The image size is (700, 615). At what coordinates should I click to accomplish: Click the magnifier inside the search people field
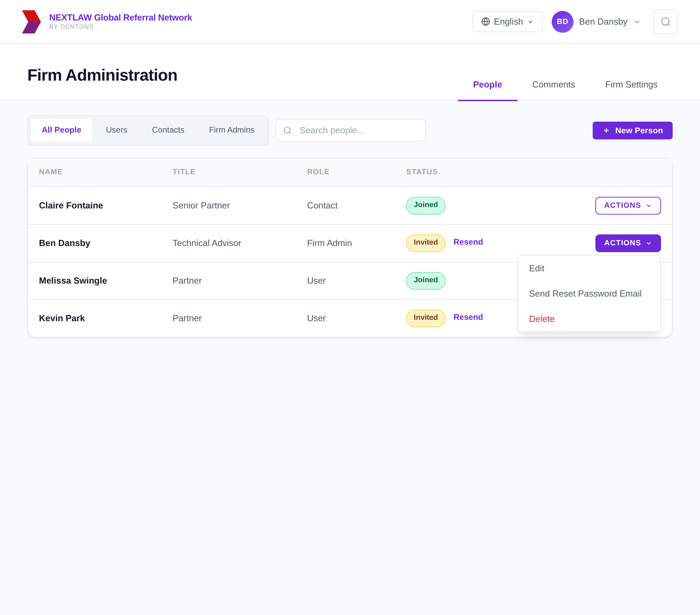pyautogui.click(x=287, y=131)
